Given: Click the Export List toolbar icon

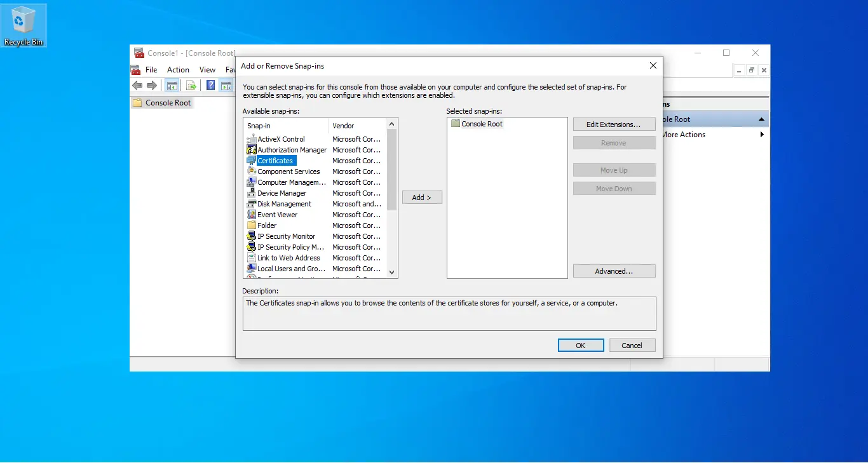Looking at the screenshot, I should 190,86.
